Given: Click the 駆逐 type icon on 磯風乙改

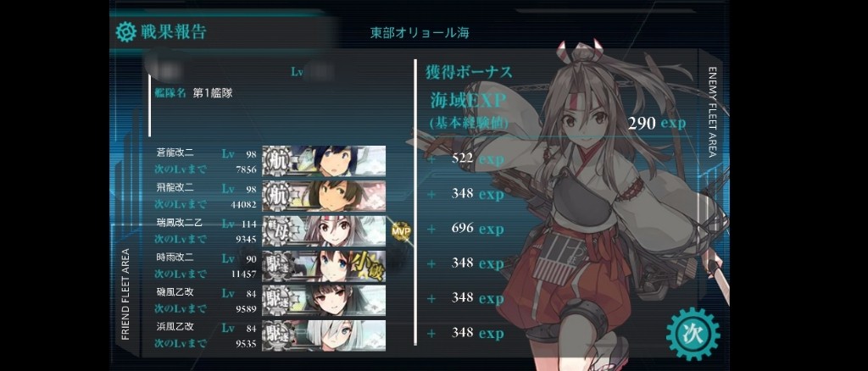Looking at the screenshot, I should pyautogui.click(x=277, y=301).
